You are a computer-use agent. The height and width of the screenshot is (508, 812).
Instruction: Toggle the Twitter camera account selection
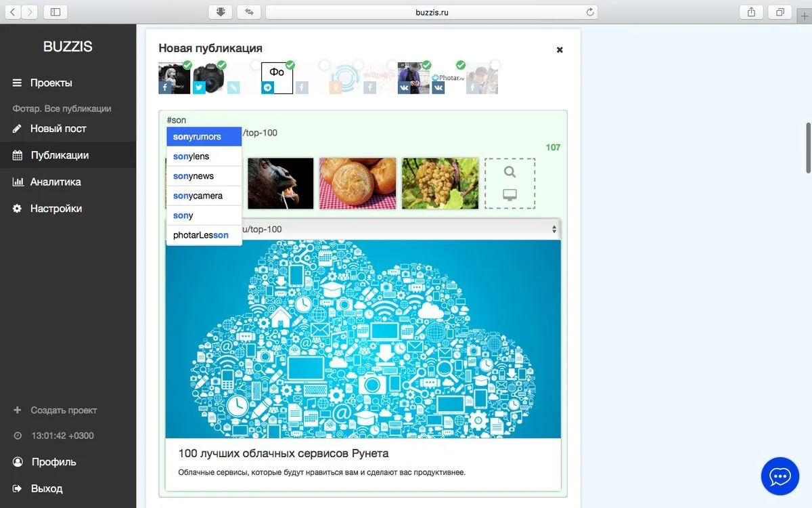tap(208, 79)
